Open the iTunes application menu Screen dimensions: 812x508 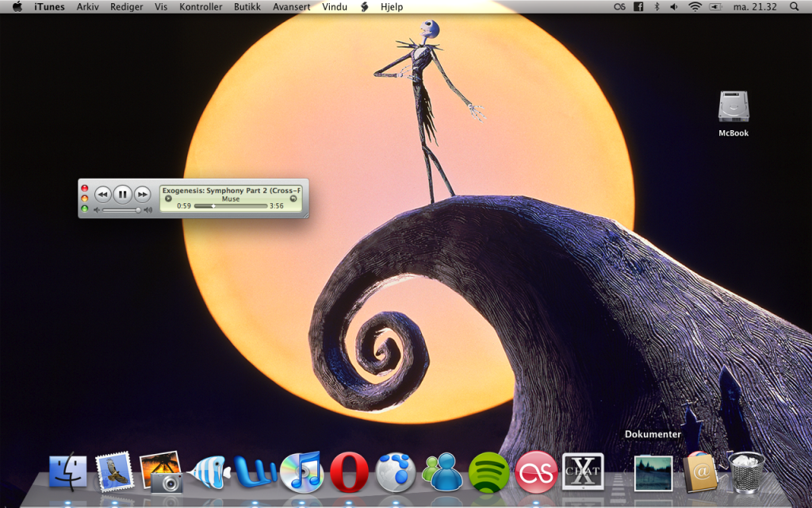click(x=50, y=6)
